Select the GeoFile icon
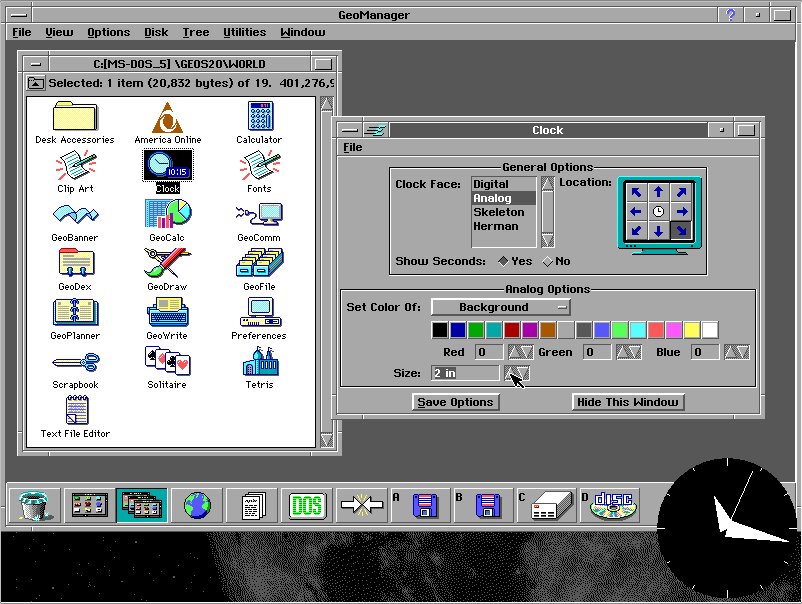The image size is (802, 604). point(259,270)
